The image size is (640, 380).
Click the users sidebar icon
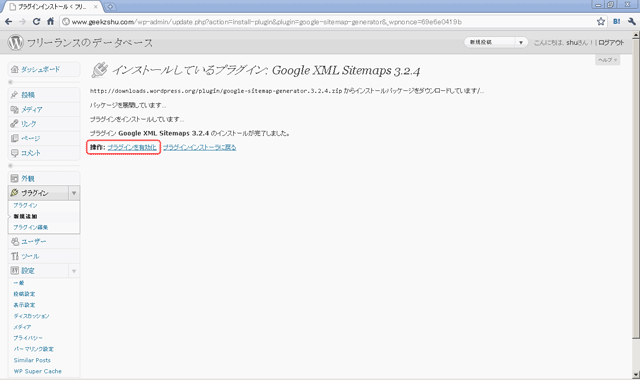click(x=15, y=242)
